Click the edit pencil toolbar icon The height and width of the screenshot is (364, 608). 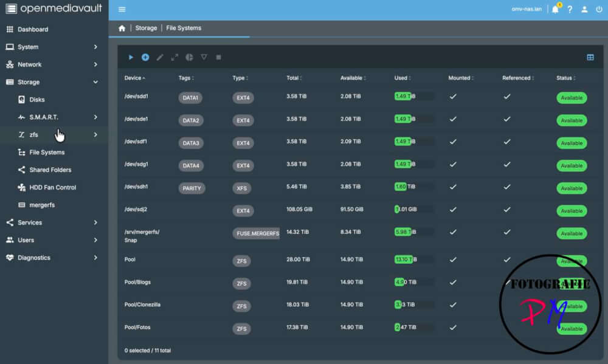[160, 57]
